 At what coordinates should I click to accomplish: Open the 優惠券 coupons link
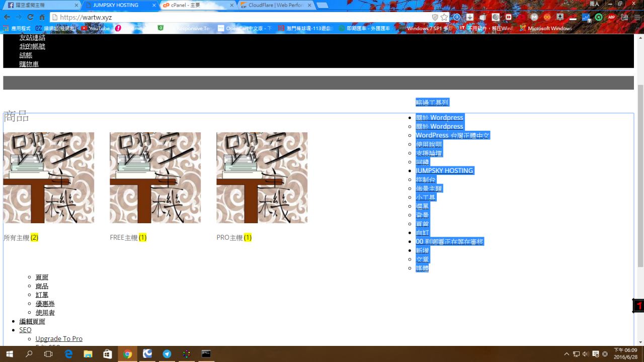(45, 304)
